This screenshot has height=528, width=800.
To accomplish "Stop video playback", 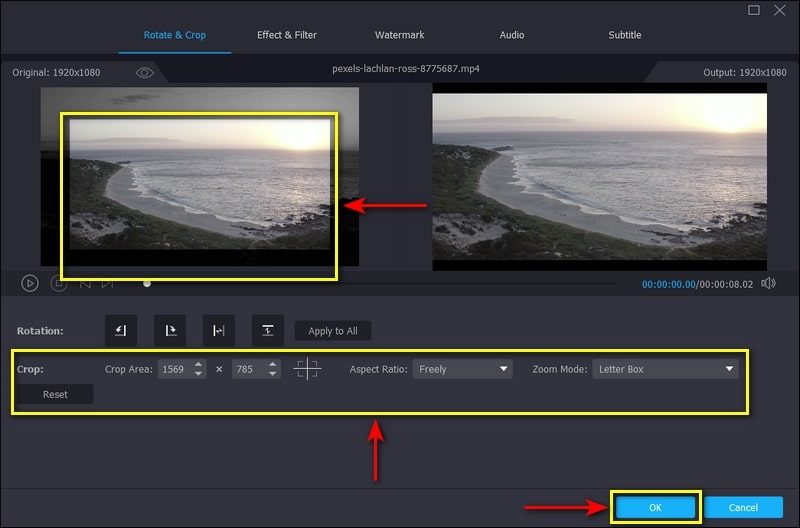I will (x=59, y=284).
